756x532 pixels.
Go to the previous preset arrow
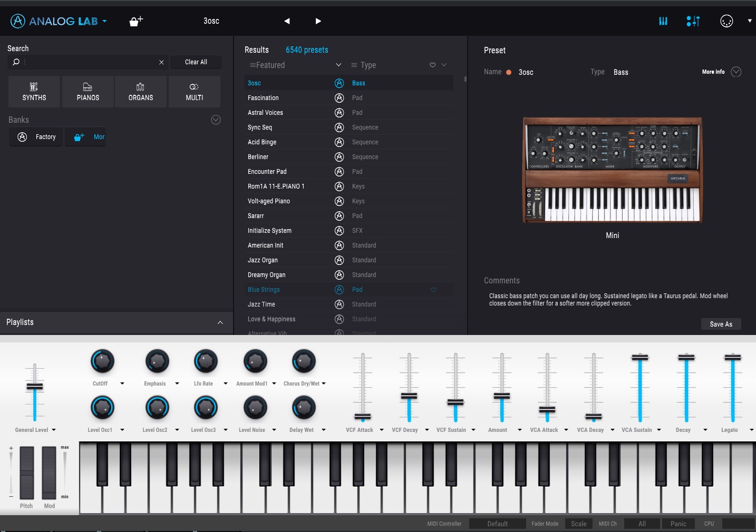click(287, 21)
